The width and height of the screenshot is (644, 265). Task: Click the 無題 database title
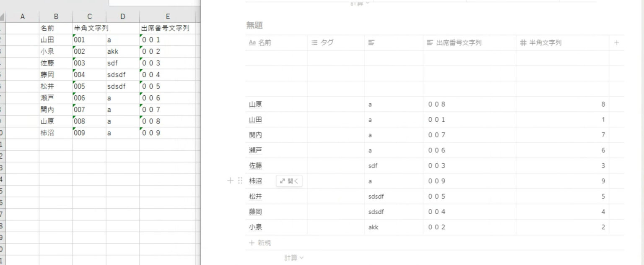(x=254, y=26)
